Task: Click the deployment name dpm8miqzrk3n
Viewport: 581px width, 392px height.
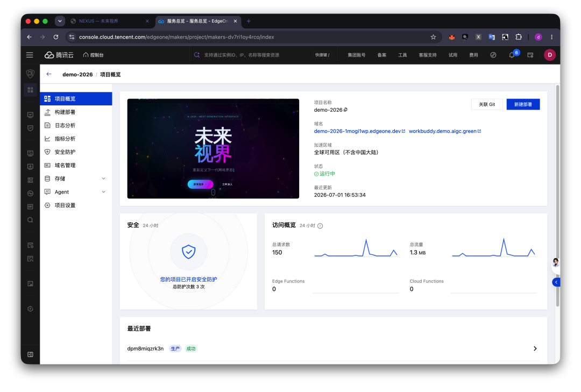Action: pos(145,348)
